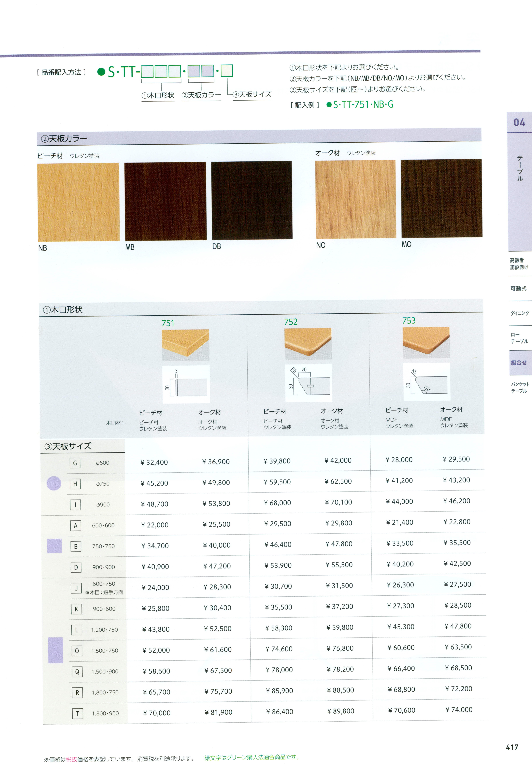The height and width of the screenshot is (769, 532).
Task: Click the size label 1,800·900
Action: [x=105, y=714]
